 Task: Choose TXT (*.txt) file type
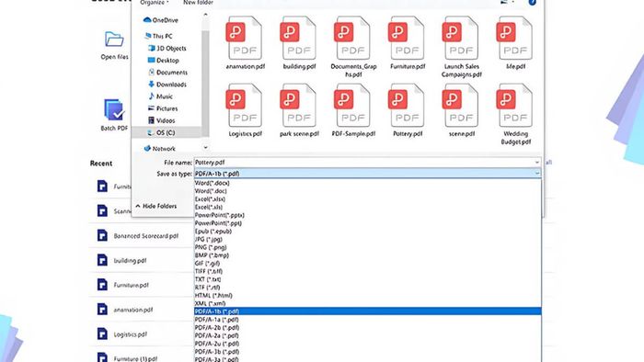368,279
